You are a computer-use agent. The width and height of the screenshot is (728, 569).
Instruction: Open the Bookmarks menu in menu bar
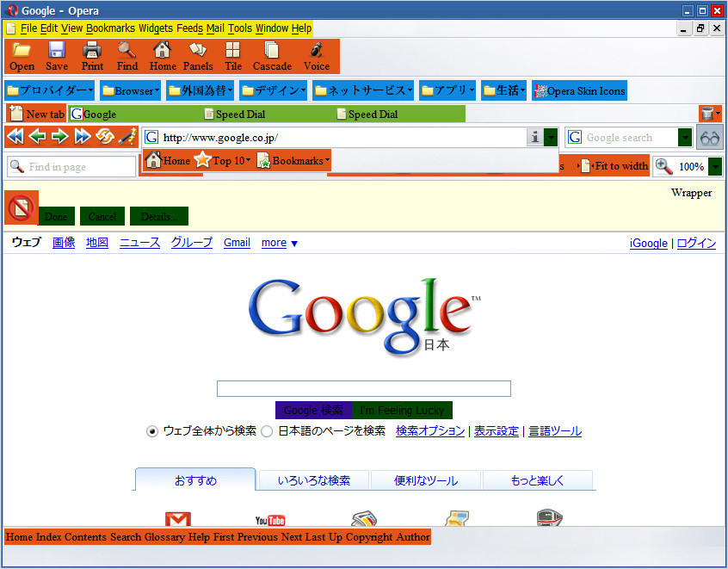[x=110, y=28]
